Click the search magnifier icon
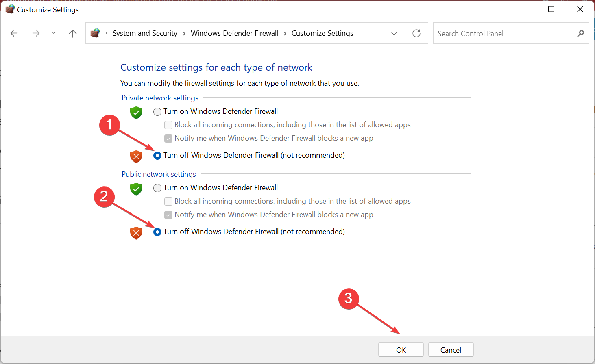The width and height of the screenshot is (595, 364). click(580, 33)
